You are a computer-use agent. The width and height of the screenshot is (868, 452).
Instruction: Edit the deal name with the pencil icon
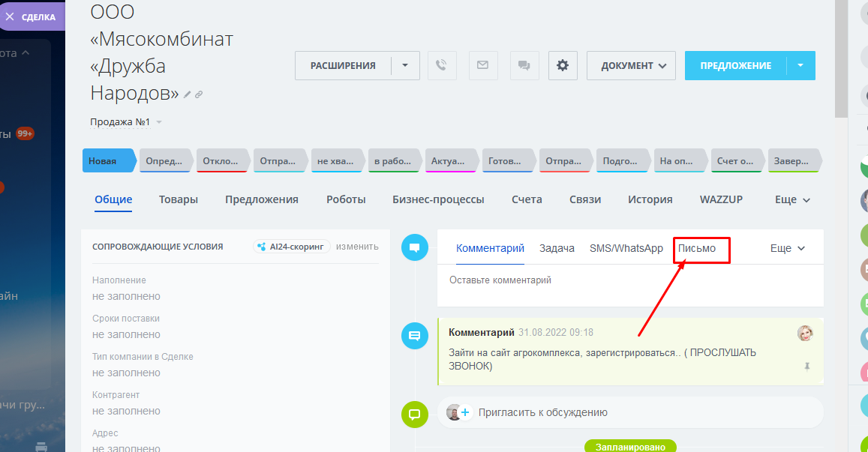pos(186,94)
